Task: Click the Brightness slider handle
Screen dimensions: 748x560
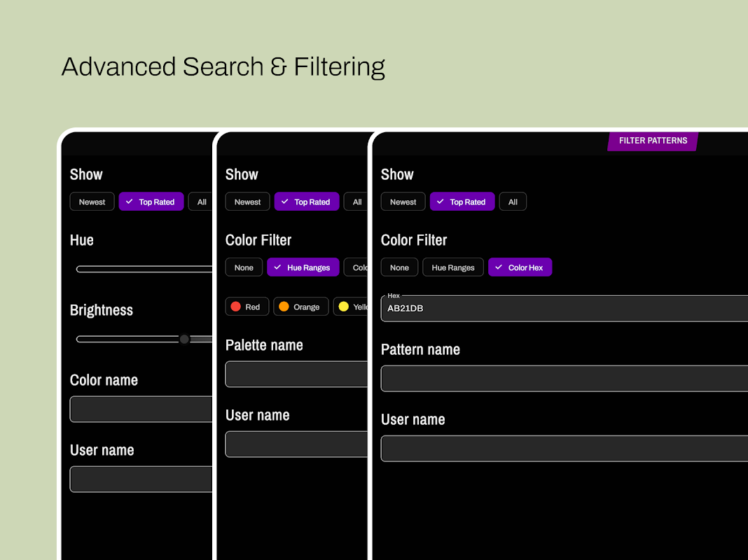Action: (184, 339)
